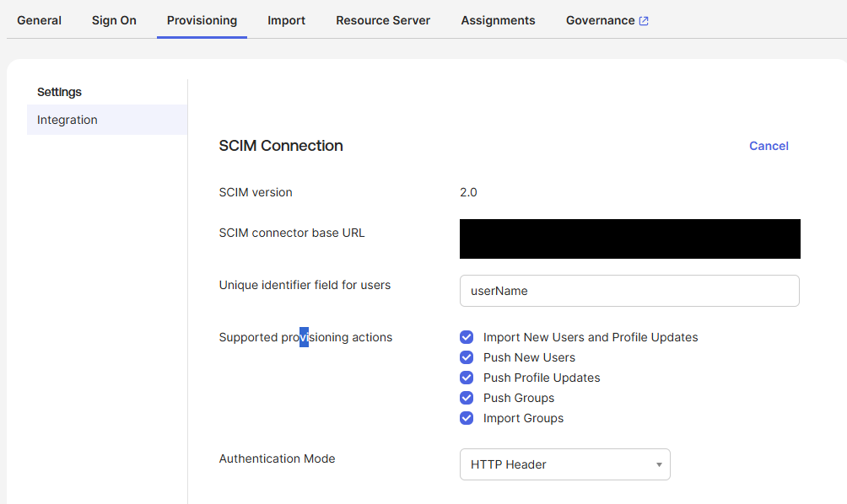Open the Authentication Mode dropdown

(x=565, y=464)
